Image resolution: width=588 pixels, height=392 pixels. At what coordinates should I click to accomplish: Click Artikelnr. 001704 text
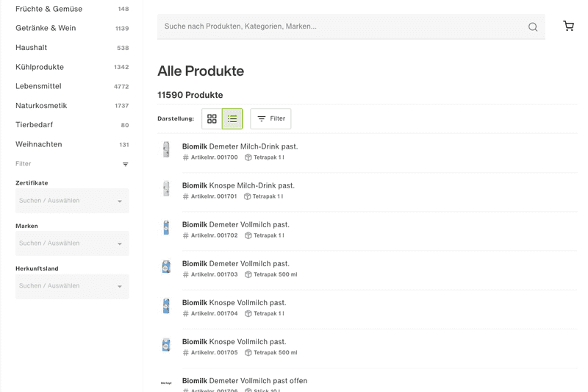tap(215, 313)
